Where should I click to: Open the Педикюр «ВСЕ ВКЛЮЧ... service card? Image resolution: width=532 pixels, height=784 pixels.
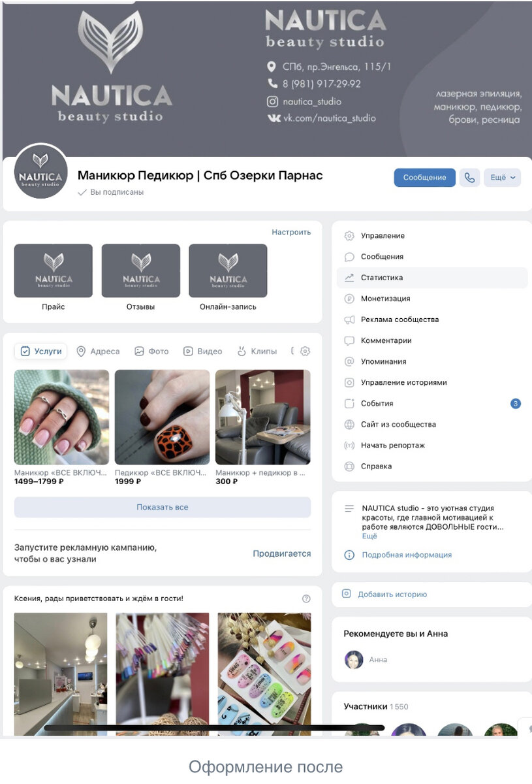coord(162,427)
